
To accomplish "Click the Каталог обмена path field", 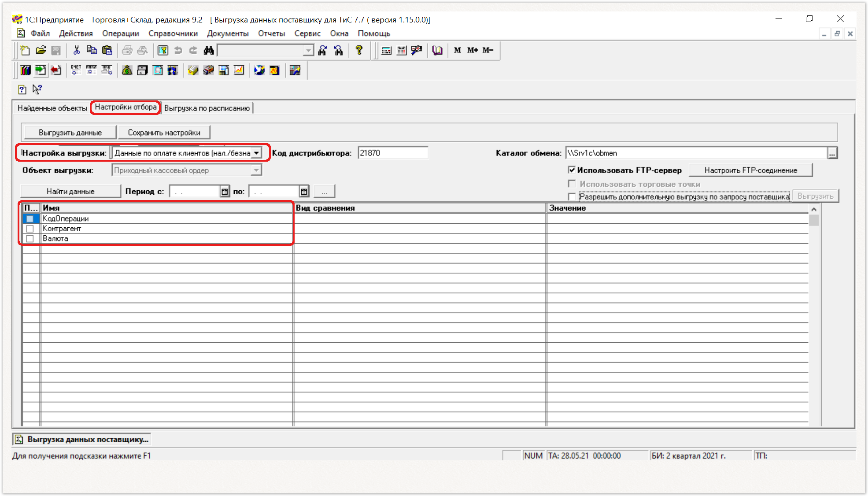I will coord(696,153).
